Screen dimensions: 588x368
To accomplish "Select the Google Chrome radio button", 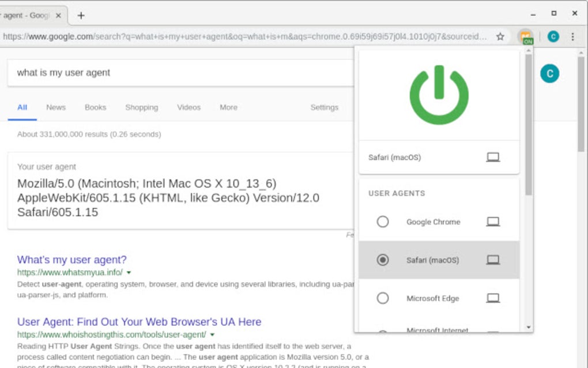I will click(382, 221).
